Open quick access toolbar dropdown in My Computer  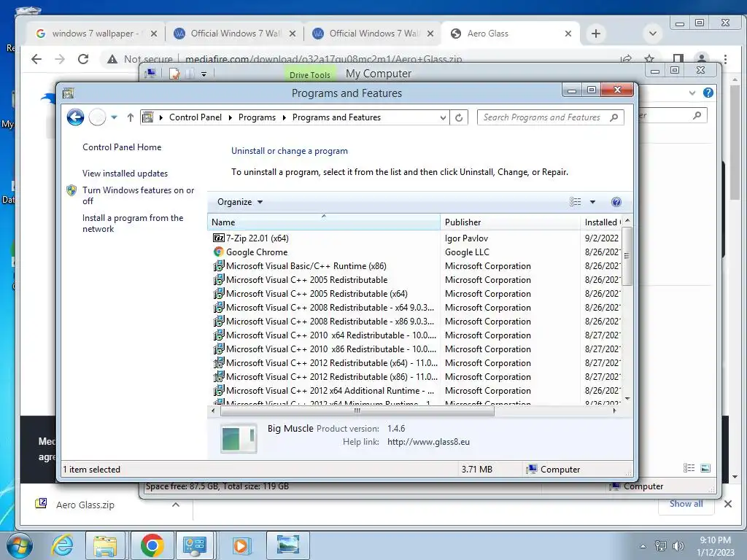click(204, 74)
